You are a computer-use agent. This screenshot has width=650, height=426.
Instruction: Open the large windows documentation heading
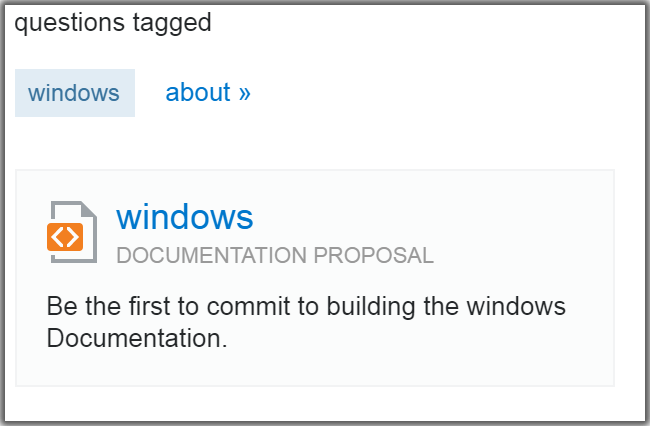pos(184,216)
